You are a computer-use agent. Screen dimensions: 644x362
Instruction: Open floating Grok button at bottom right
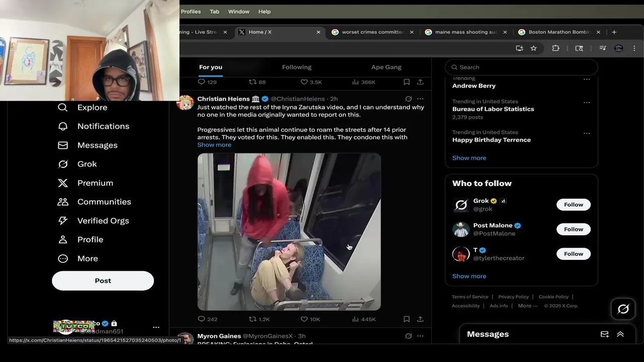pyautogui.click(x=623, y=309)
